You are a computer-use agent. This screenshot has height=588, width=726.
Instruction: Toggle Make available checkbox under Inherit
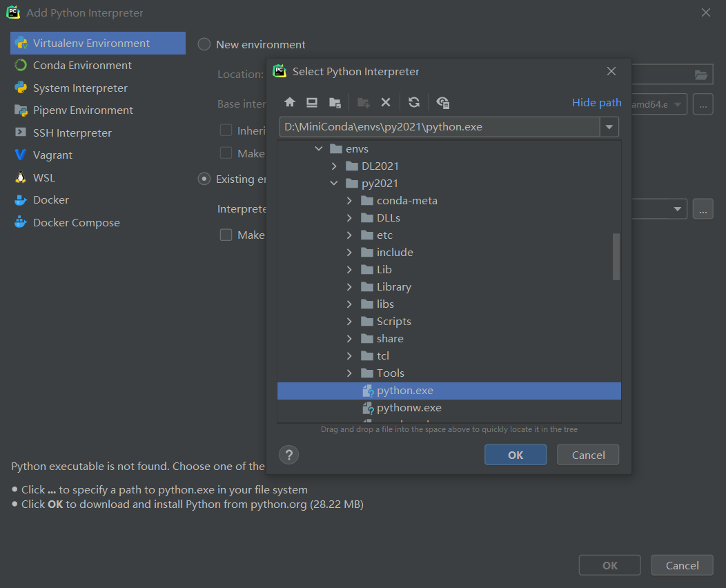[226, 153]
